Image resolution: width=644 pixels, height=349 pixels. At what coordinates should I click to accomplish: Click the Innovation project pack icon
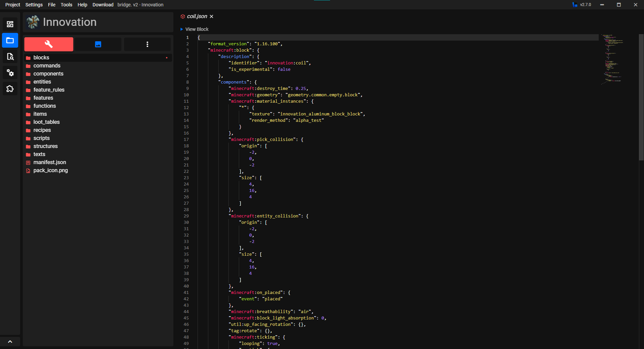click(33, 22)
